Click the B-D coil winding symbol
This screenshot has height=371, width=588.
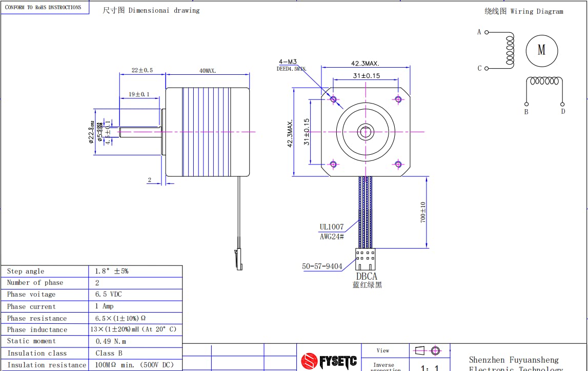pyautogui.click(x=544, y=81)
